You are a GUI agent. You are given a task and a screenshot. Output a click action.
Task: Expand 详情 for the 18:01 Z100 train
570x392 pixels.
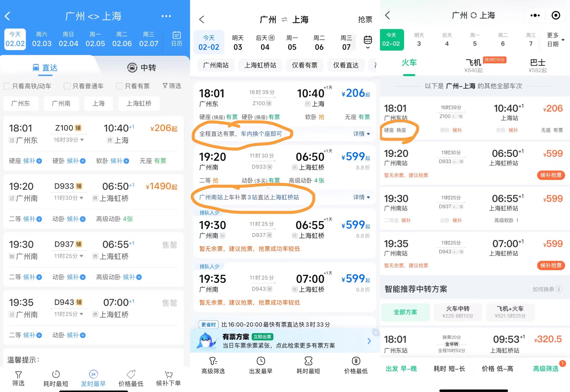coord(361,134)
